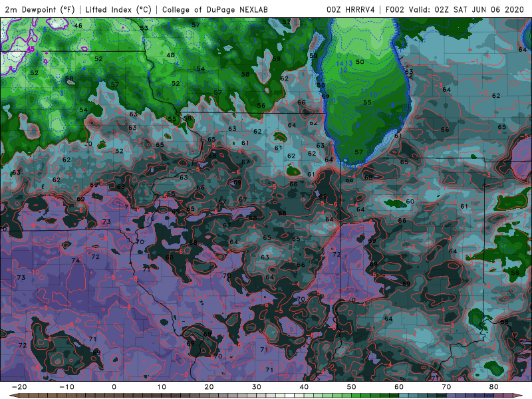
Task: Click the -20 label on the color scale
Action: tap(19, 387)
